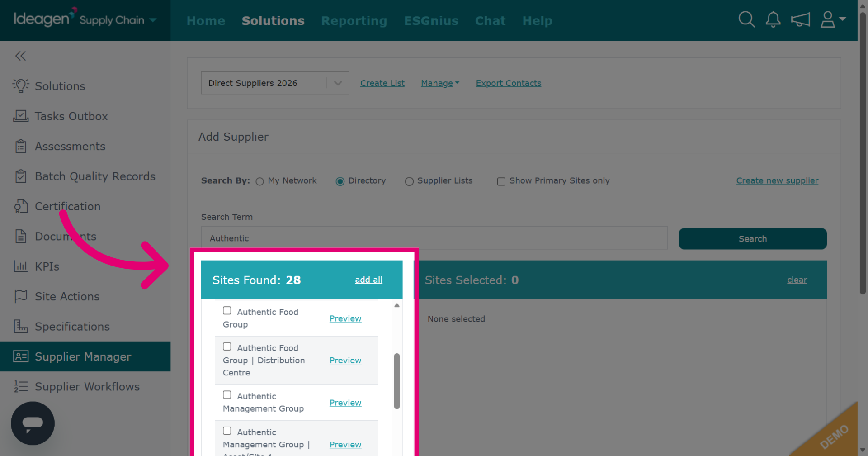This screenshot has width=868, height=456.
Task: Expand the Supply Chain product switcher arrow
Action: click(x=153, y=20)
